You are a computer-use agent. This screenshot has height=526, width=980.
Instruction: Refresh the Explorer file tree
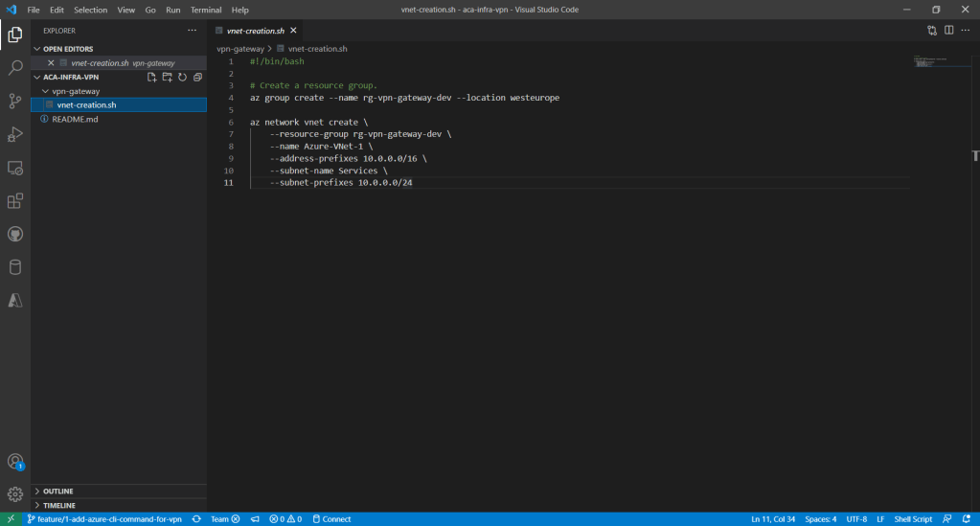[x=182, y=77]
